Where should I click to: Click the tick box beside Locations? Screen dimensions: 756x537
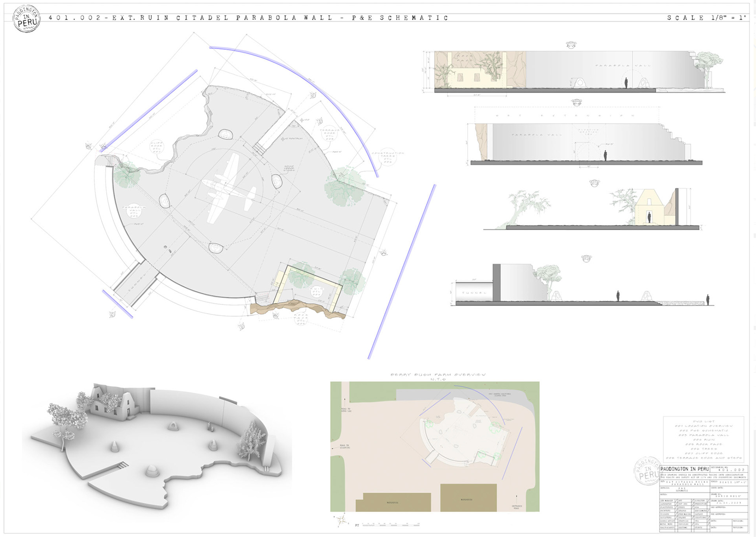coord(708,518)
